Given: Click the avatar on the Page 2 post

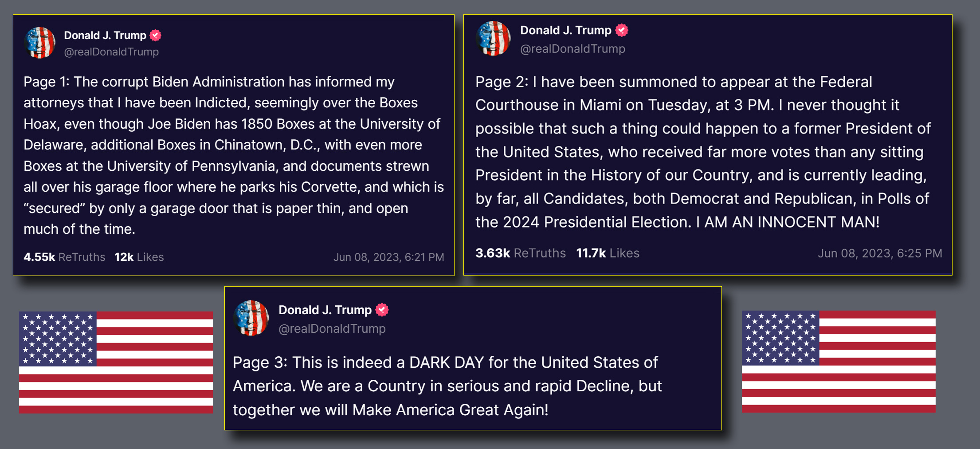Looking at the screenshot, I should point(493,39).
